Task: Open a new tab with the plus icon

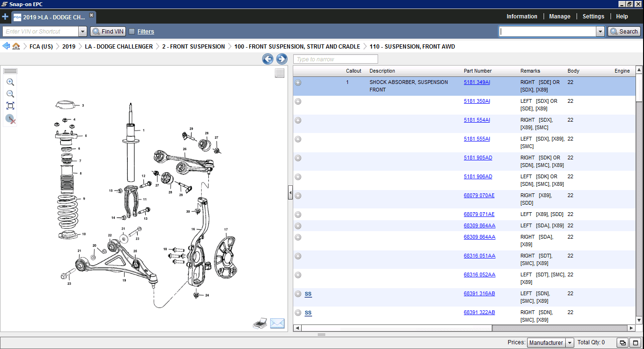Action: point(5,17)
